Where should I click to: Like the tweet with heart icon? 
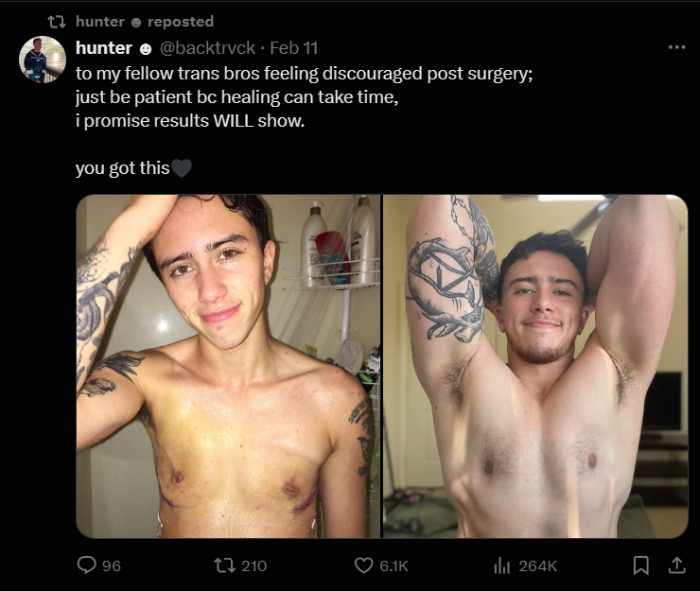(364, 565)
